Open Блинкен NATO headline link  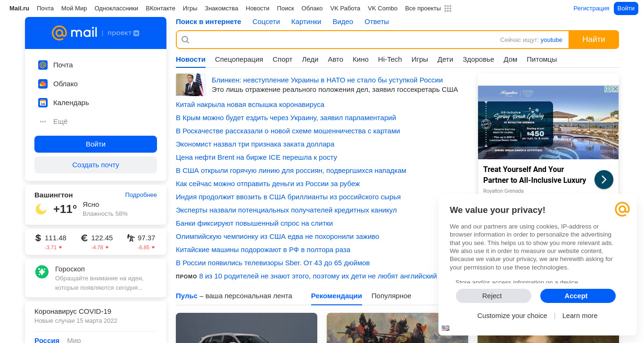click(327, 80)
